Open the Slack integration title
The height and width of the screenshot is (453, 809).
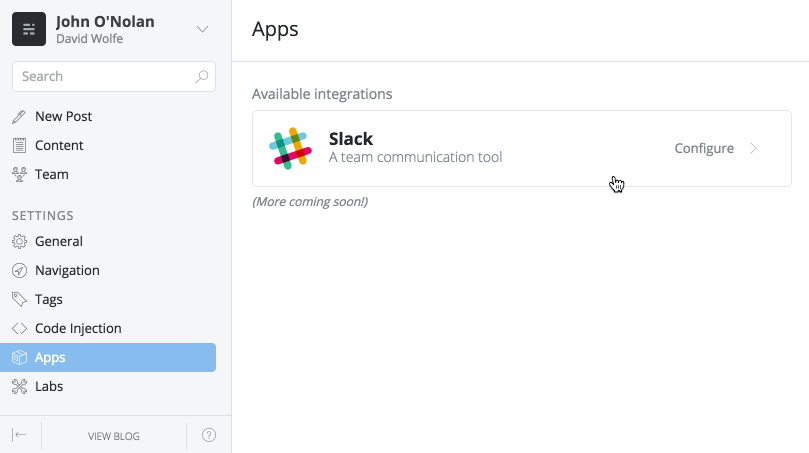[x=351, y=139]
